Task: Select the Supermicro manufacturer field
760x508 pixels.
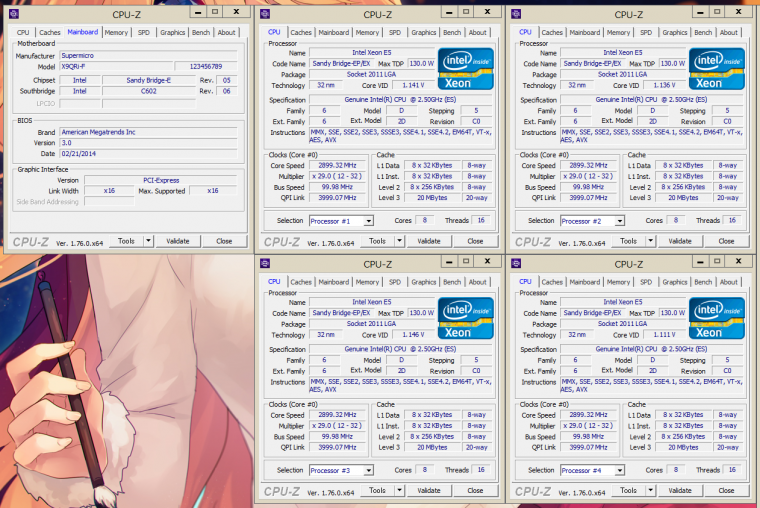Action: [149, 56]
